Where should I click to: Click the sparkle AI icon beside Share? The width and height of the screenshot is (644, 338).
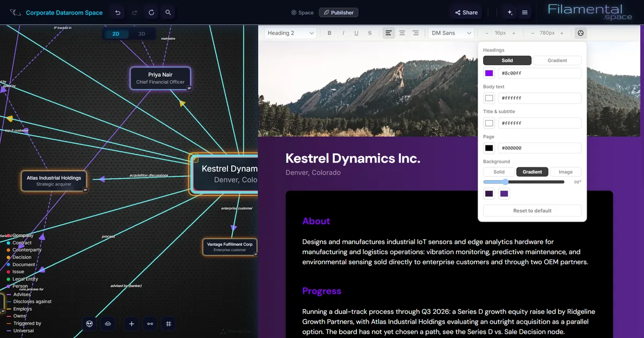click(x=510, y=12)
